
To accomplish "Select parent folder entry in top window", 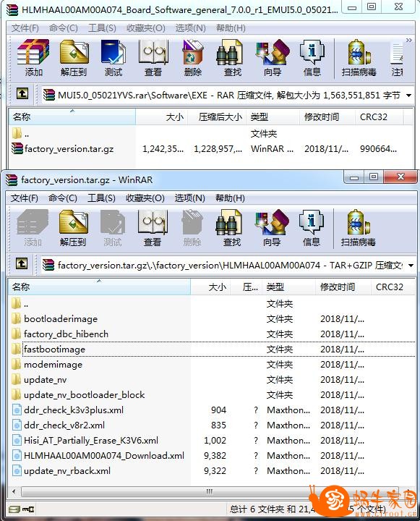I will click(x=20, y=135).
